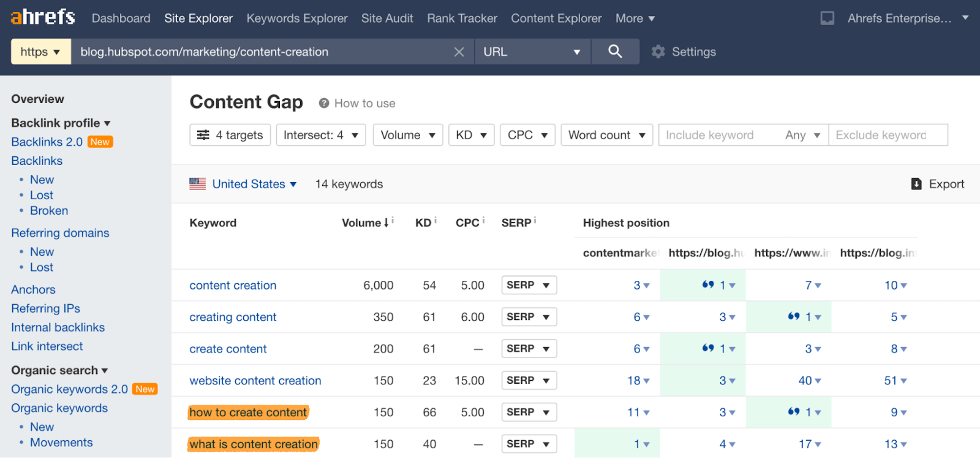
Task: Clear the URL with the X icon
Action: [459, 52]
